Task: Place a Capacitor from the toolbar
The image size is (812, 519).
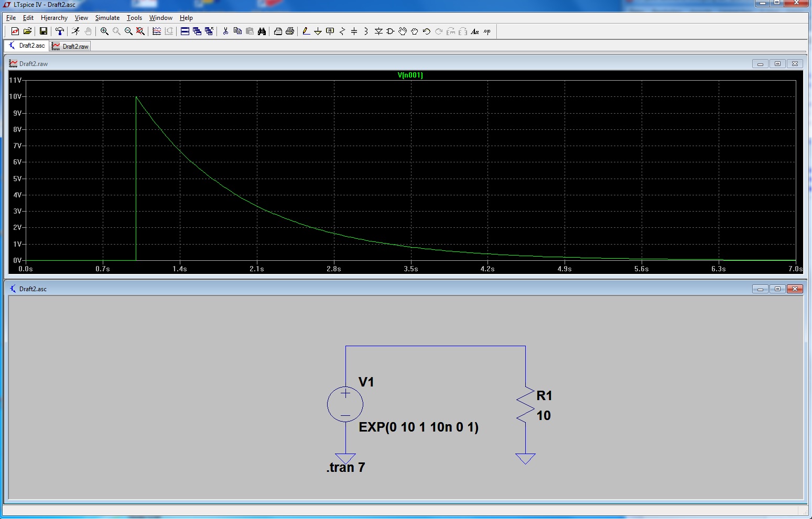Action: (x=354, y=31)
